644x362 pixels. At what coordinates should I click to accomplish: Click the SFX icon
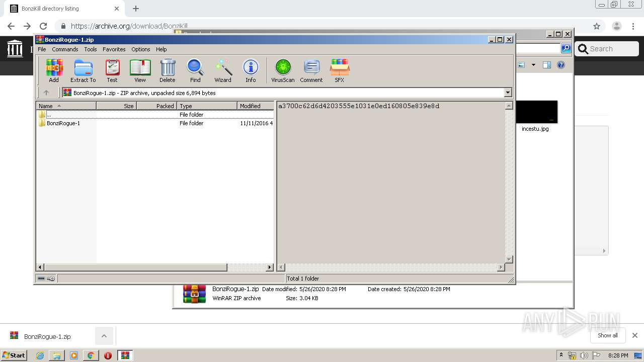[340, 70]
